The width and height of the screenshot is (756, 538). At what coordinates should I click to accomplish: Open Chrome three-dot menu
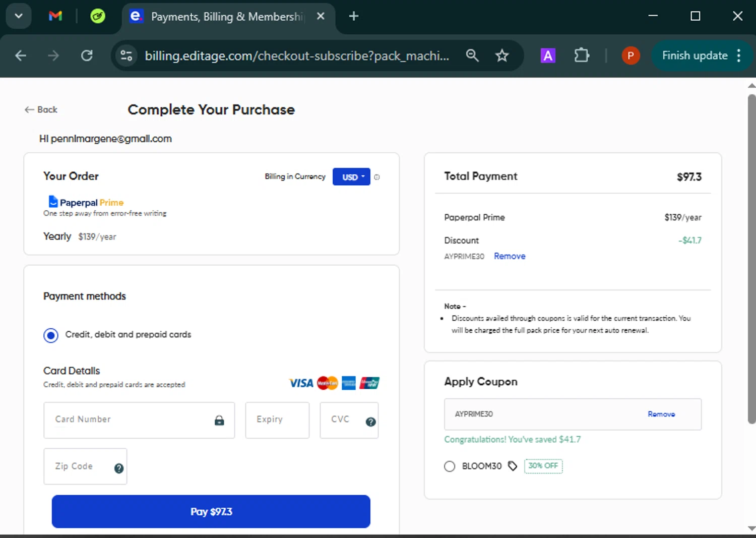739,55
